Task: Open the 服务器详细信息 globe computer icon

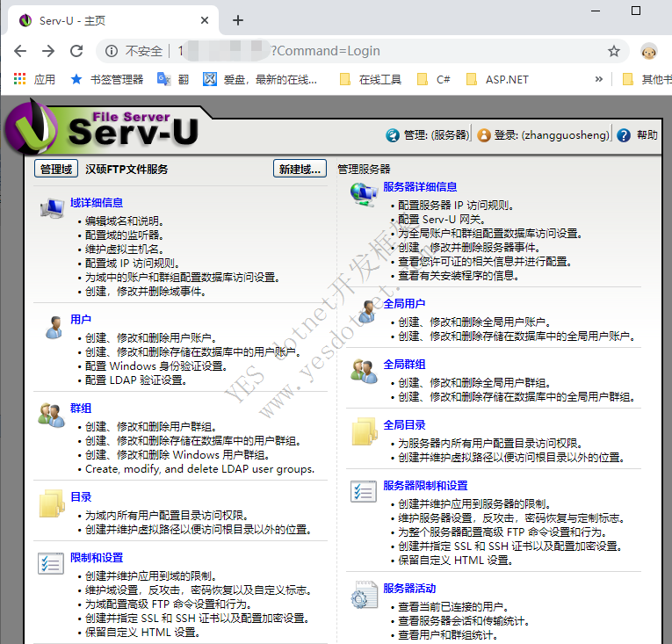Action: pos(364,194)
